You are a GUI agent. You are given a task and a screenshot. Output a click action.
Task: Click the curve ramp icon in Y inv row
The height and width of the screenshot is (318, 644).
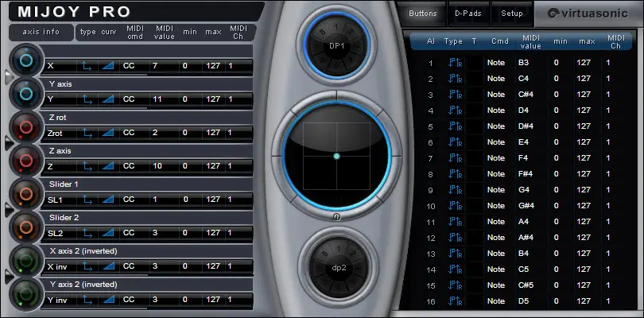click(x=107, y=300)
